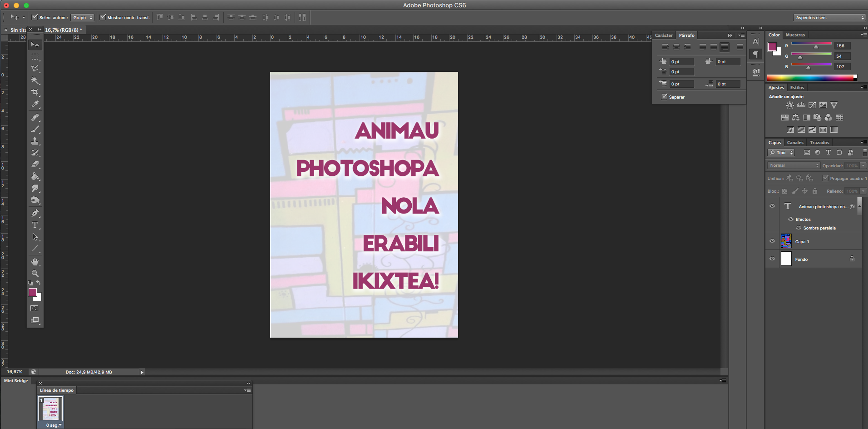Toggle Quick Mask mode
The width and height of the screenshot is (868, 429).
click(35, 308)
